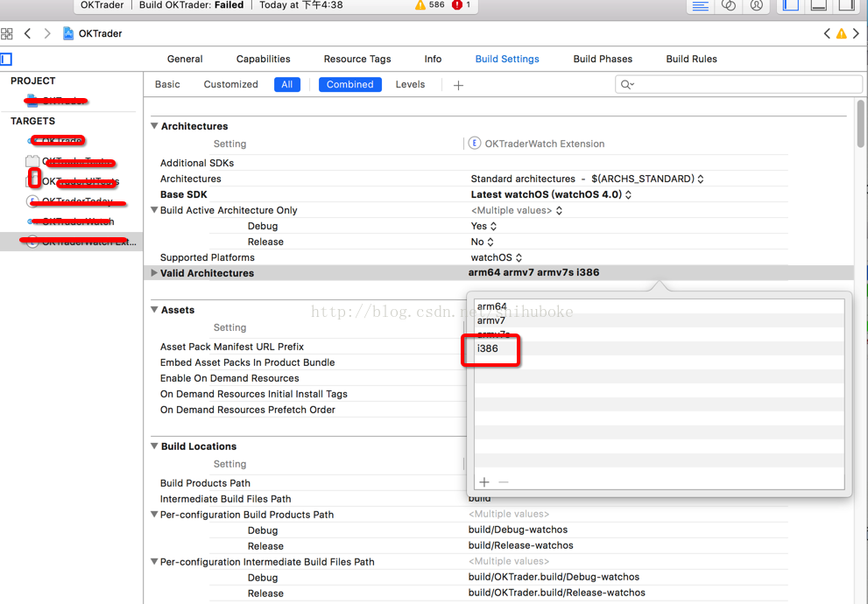Screen dimensions: 868x604
Task: Select the All settings filter
Action: [286, 85]
